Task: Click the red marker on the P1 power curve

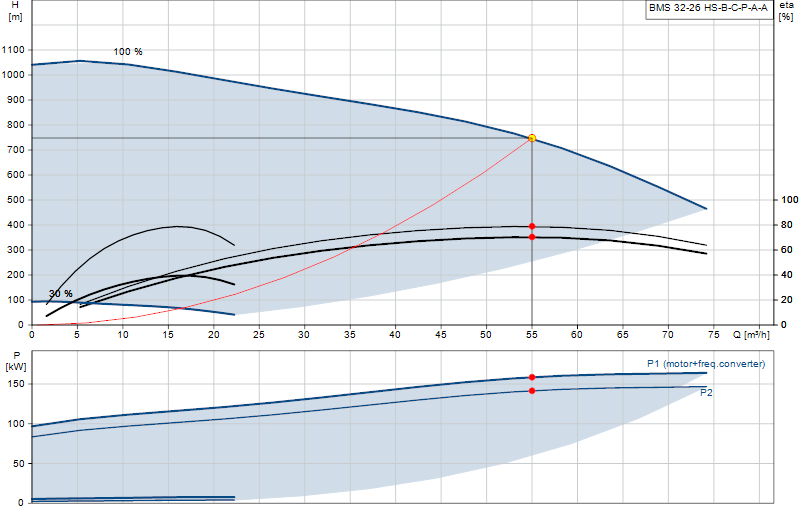Action: [x=532, y=377]
